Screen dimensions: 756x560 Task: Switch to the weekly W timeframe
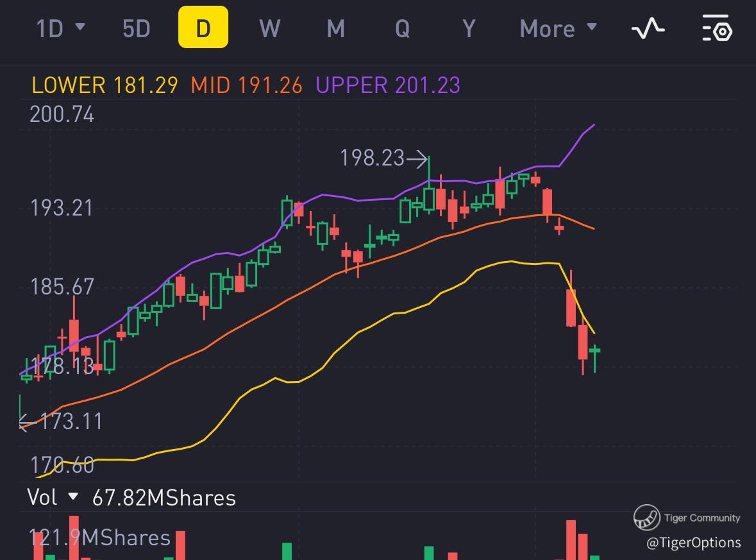(269, 28)
